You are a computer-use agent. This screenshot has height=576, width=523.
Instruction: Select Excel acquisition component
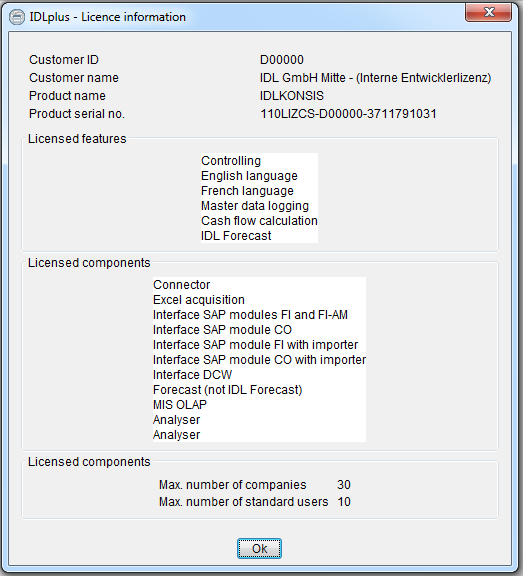click(x=199, y=300)
